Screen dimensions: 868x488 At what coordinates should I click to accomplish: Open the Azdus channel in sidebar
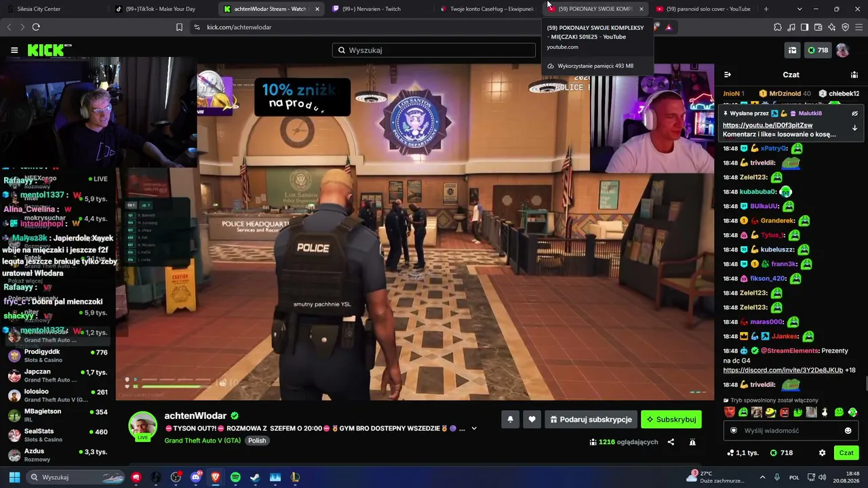click(58, 455)
